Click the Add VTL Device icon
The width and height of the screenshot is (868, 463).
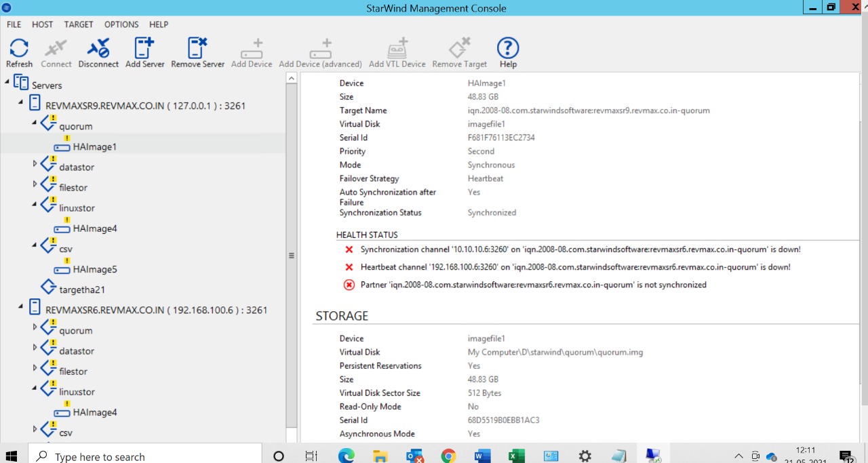(397, 48)
